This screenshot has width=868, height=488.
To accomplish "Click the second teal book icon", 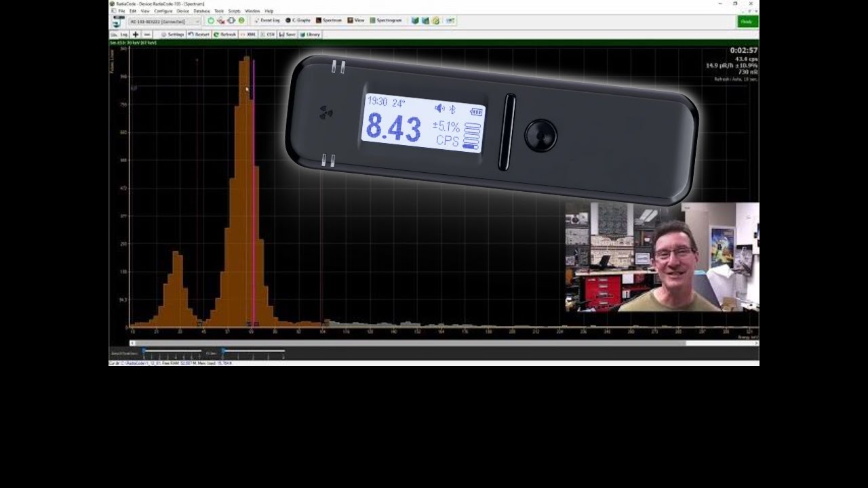I will [x=425, y=21].
